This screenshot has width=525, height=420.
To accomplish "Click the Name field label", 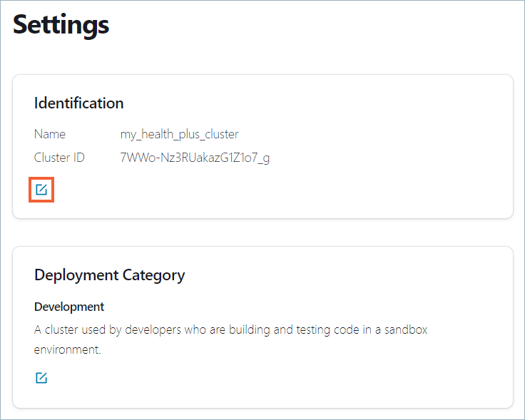I will 50,134.
